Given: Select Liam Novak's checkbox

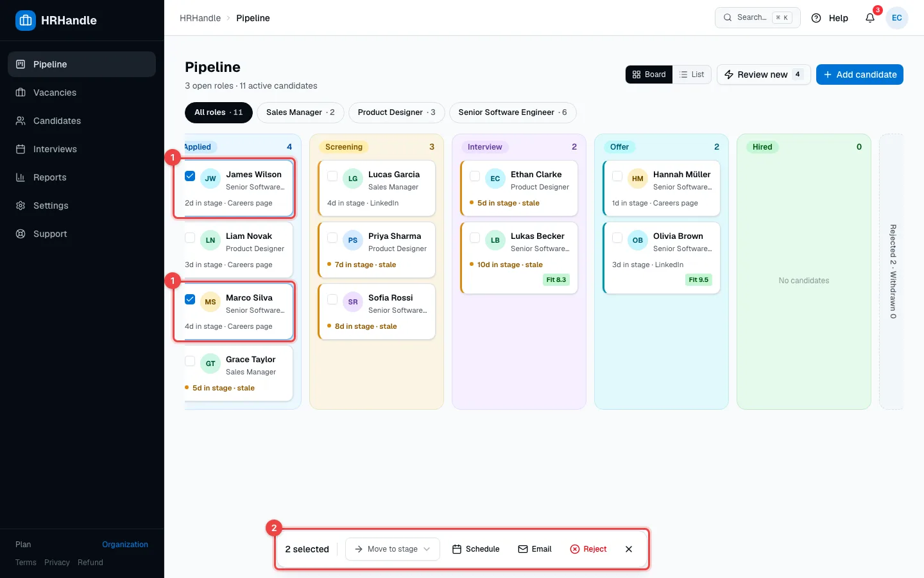Looking at the screenshot, I should coord(190,238).
